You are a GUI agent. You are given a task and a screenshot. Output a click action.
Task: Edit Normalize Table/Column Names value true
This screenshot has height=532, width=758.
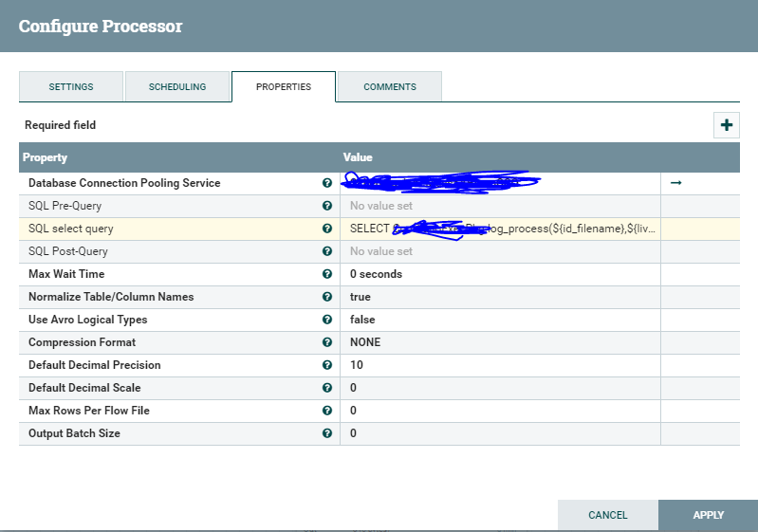click(x=500, y=297)
